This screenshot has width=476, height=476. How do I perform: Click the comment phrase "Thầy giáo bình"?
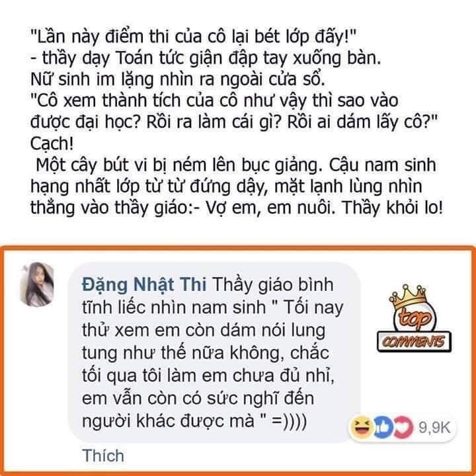click(x=273, y=285)
